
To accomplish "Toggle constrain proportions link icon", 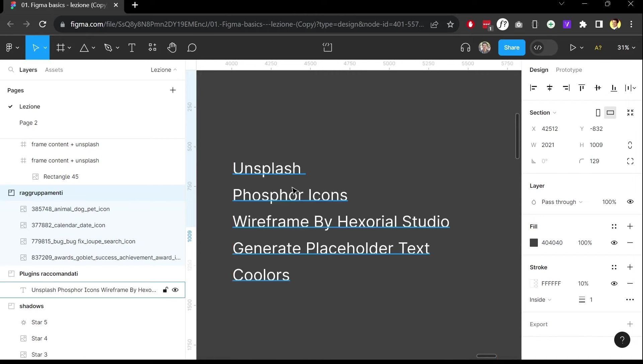I will 630,145.
